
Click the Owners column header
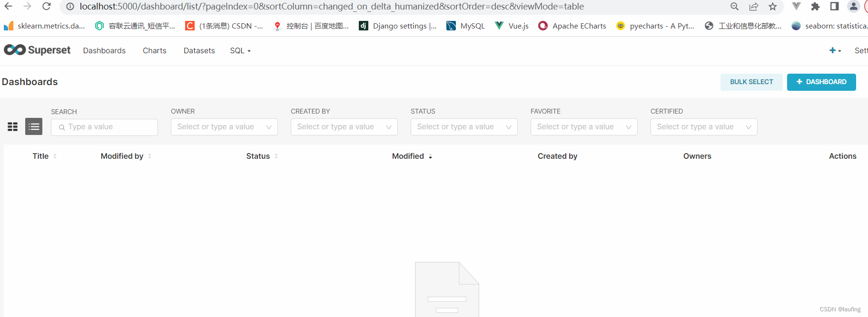pos(697,156)
